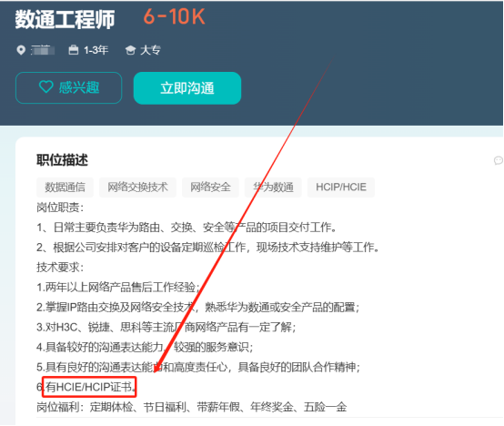Select the 数据通信 tag

point(65,188)
